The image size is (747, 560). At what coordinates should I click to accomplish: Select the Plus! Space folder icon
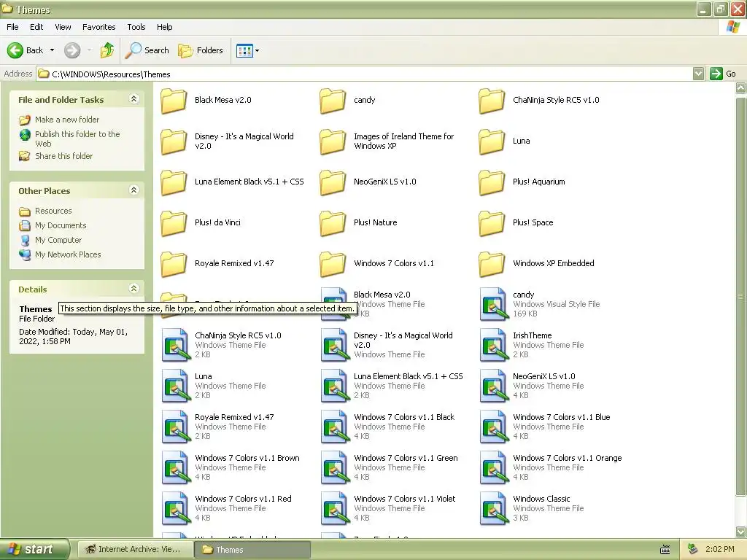click(492, 224)
